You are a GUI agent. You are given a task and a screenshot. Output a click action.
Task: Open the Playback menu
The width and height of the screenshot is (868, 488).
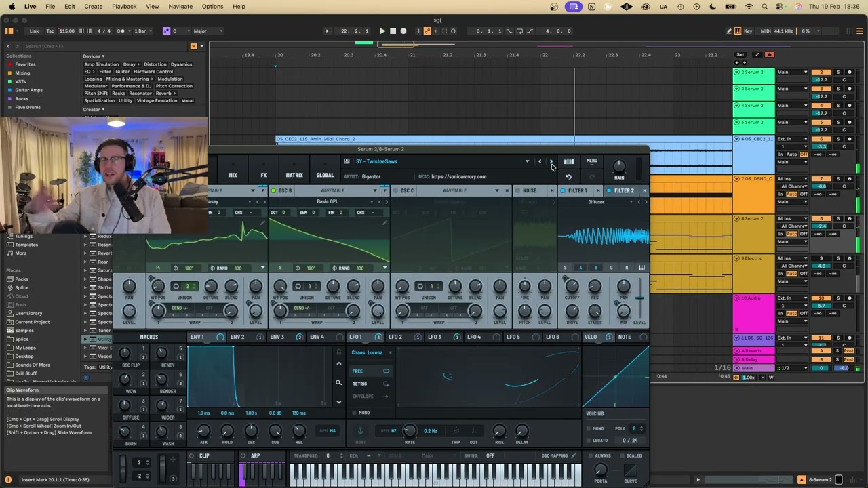(124, 7)
